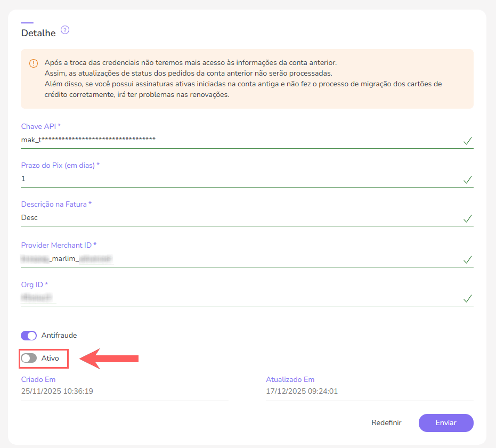Click the checkmark in Provider Merchant ID field
496x448 pixels.
click(467, 259)
